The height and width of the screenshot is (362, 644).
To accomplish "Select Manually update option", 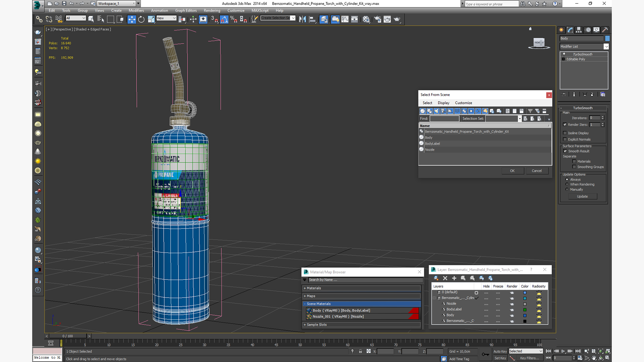I will (x=567, y=189).
